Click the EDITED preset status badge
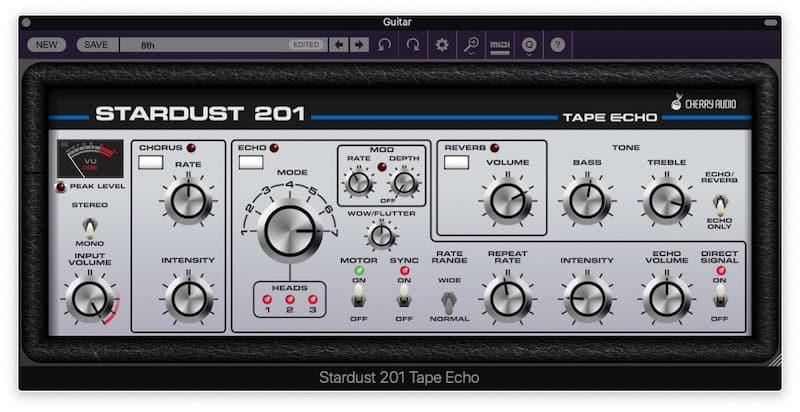The height and width of the screenshot is (412, 800). click(x=306, y=45)
